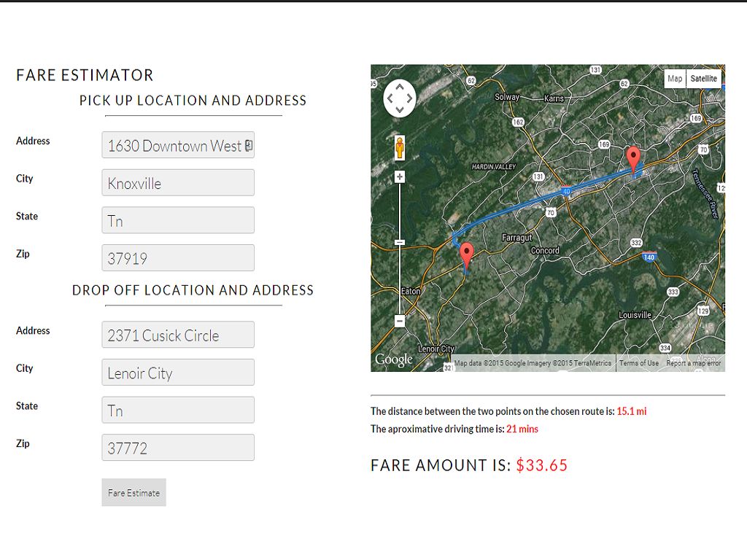Click the Solway label on map
Screen dimensions: 747x560
click(x=507, y=97)
